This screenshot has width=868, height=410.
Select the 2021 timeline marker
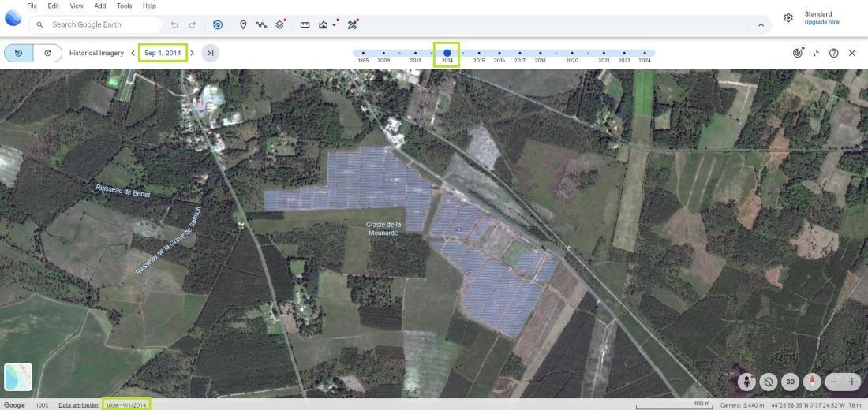pos(604,54)
